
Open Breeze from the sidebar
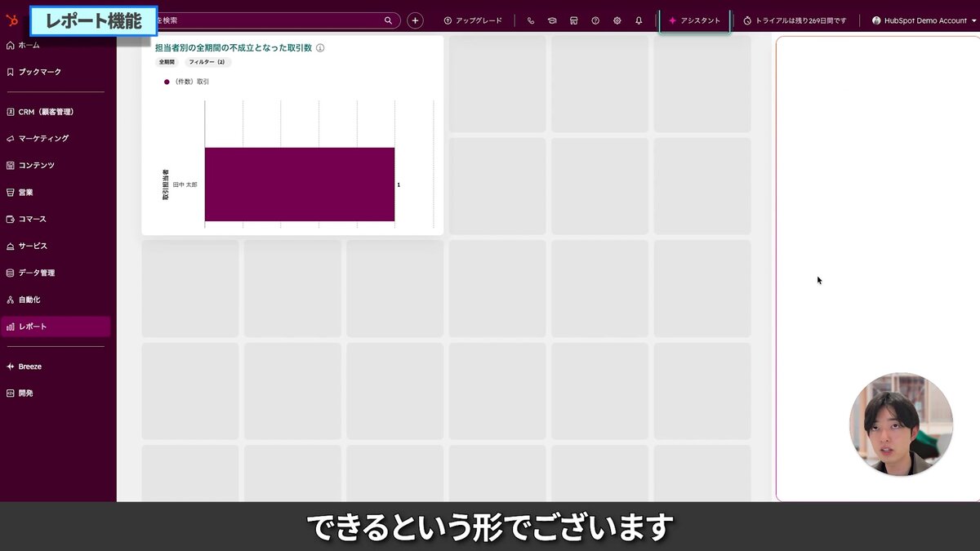click(31, 366)
